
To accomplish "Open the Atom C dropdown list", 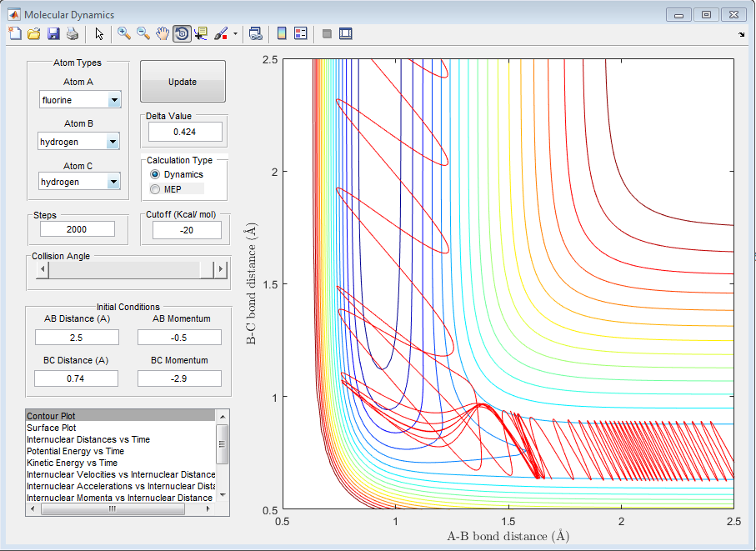I will pyautogui.click(x=113, y=182).
